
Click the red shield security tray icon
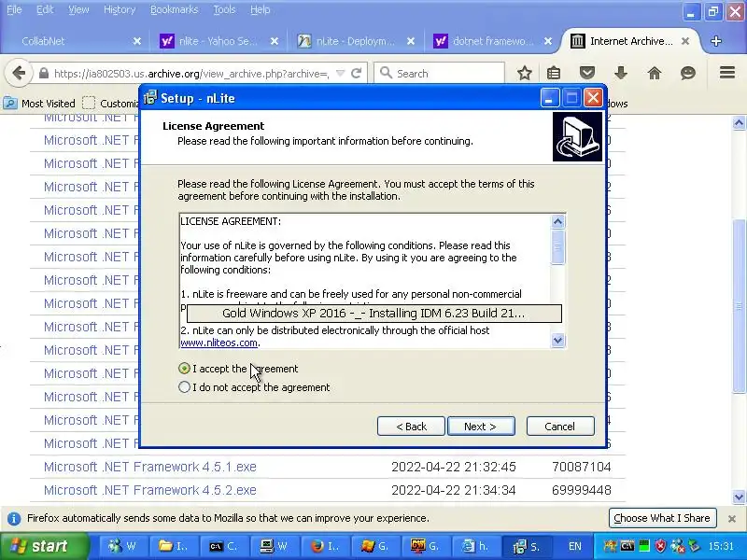(660, 546)
